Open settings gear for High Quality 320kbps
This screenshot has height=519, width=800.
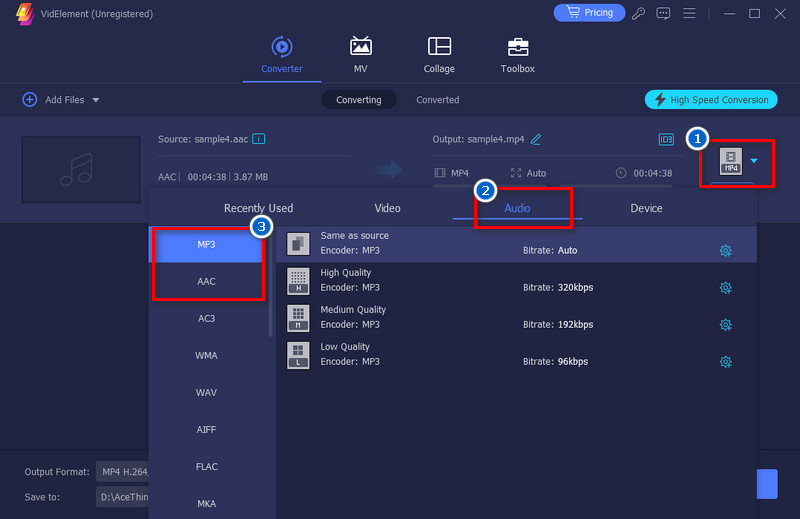pos(726,288)
